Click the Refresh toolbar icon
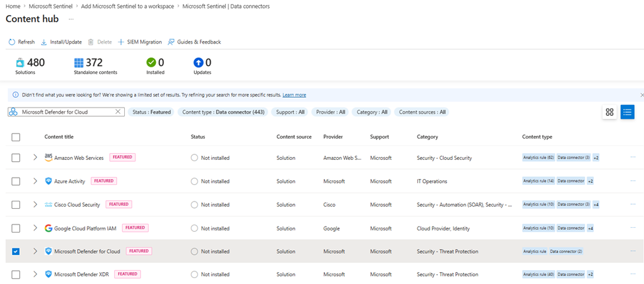The image size is (644, 284). click(x=12, y=42)
